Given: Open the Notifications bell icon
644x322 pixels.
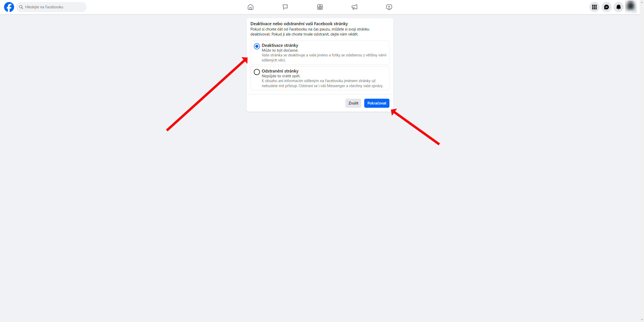Looking at the screenshot, I should [x=619, y=7].
